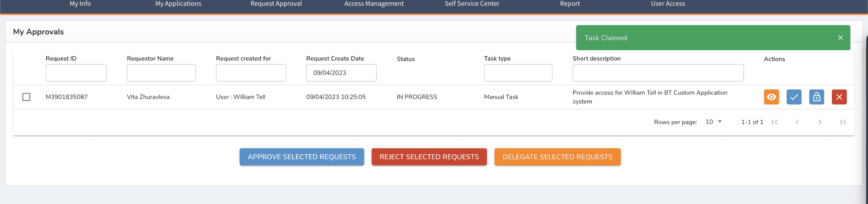The width and height of the screenshot is (868, 204).
Task: Select the checkbox for request M3901835087
Action: coord(27,97)
